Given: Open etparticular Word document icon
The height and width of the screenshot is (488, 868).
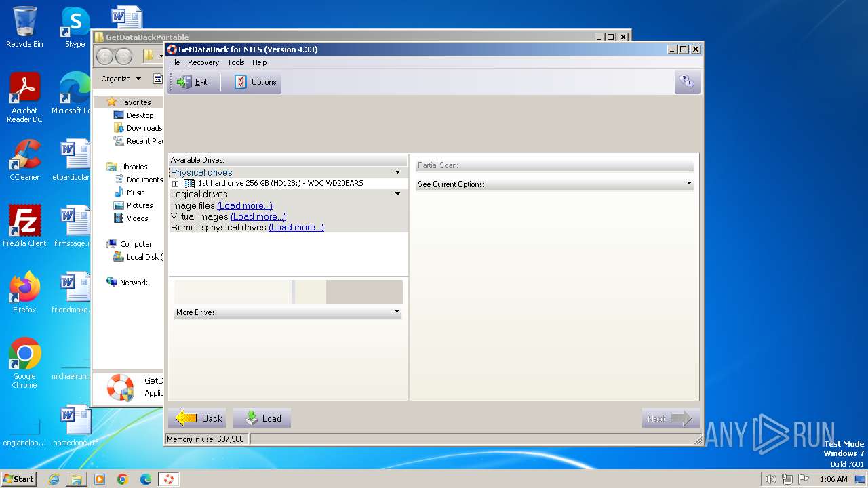Looking at the screenshot, I should [x=72, y=161].
